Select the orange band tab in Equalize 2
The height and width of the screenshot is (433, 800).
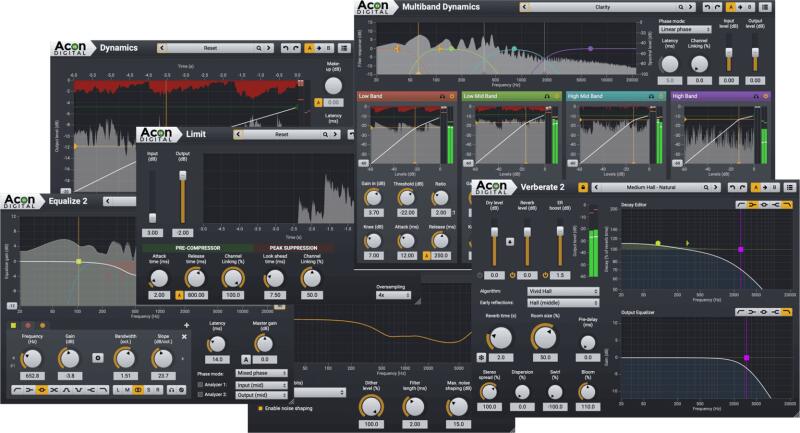42,325
